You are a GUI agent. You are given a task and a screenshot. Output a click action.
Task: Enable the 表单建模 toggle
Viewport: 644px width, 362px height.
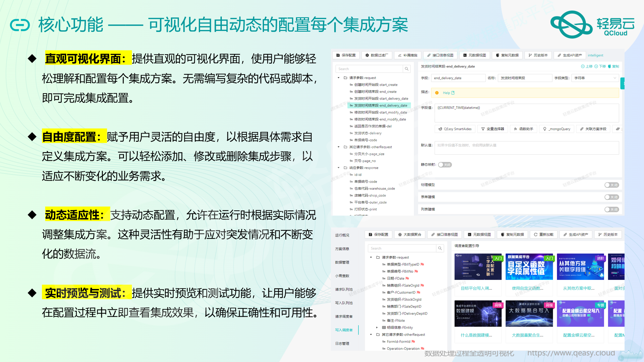[611, 197]
